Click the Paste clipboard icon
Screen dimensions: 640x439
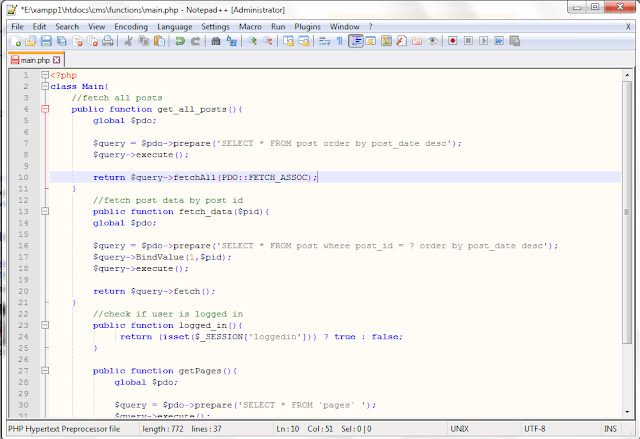[159, 41]
